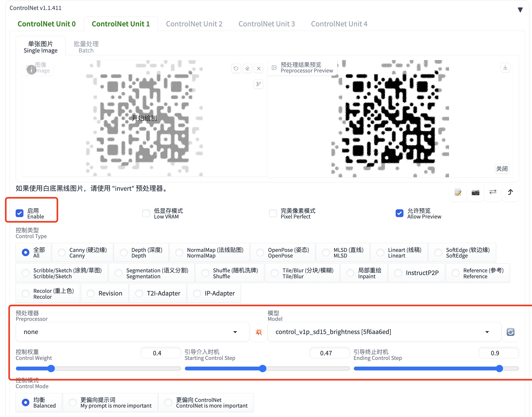Viewport: 532px width, 417px height.
Task: Click the Starting Control Step value field
Action: 330,353
